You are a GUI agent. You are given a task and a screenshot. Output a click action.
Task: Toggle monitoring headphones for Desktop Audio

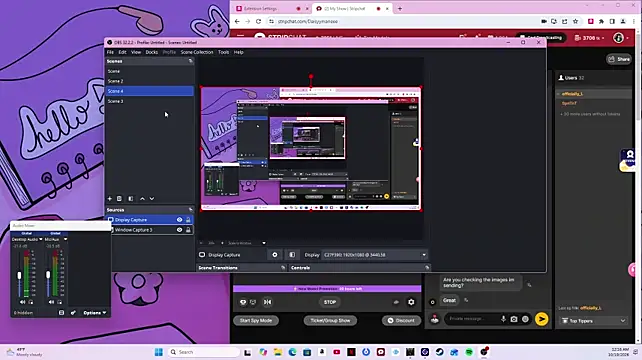pos(31,302)
